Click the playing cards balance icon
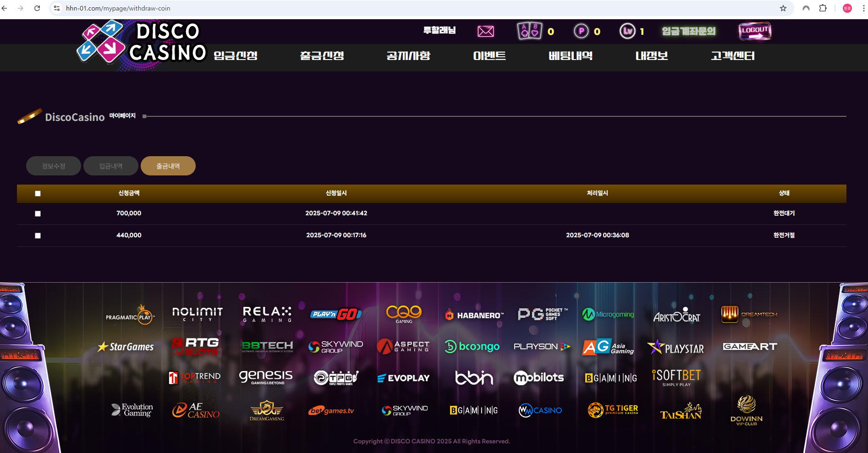The image size is (868, 453). (x=529, y=31)
